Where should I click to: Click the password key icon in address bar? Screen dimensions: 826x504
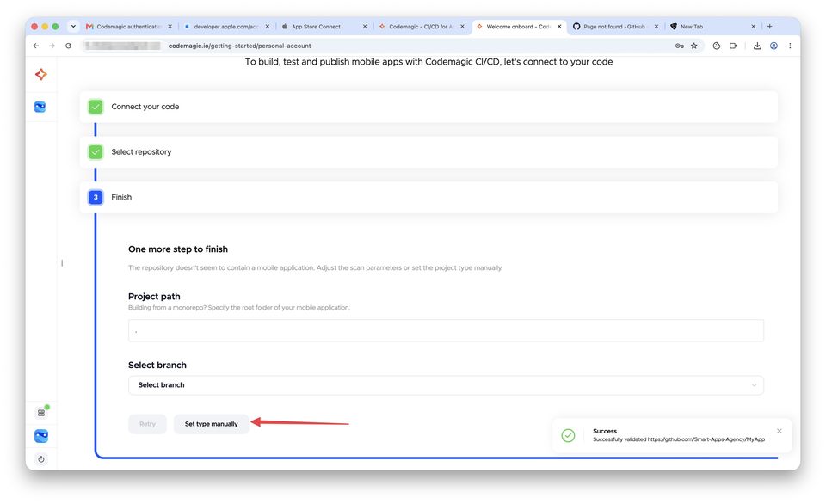click(680, 46)
